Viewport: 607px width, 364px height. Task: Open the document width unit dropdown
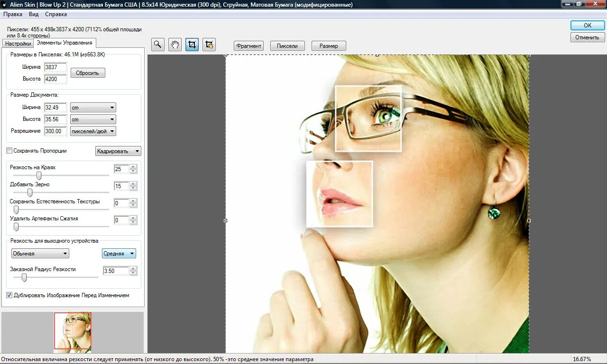[93, 108]
